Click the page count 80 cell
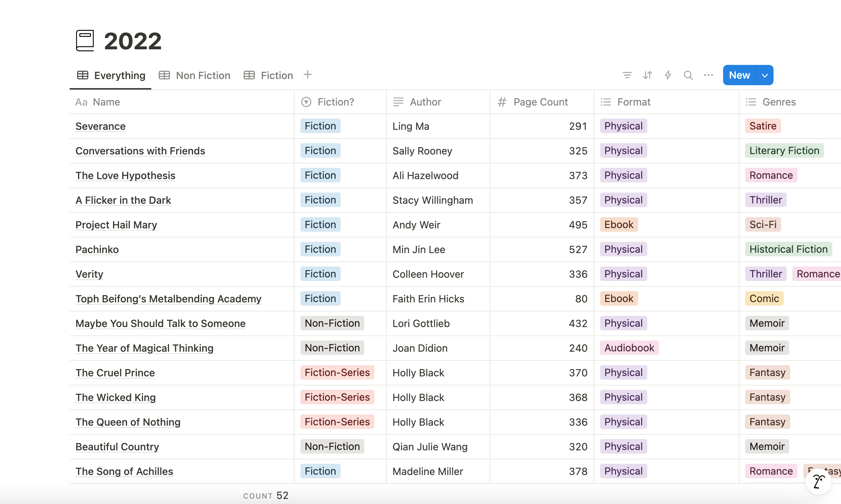The image size is (841, 504). [x=542, y=299]
